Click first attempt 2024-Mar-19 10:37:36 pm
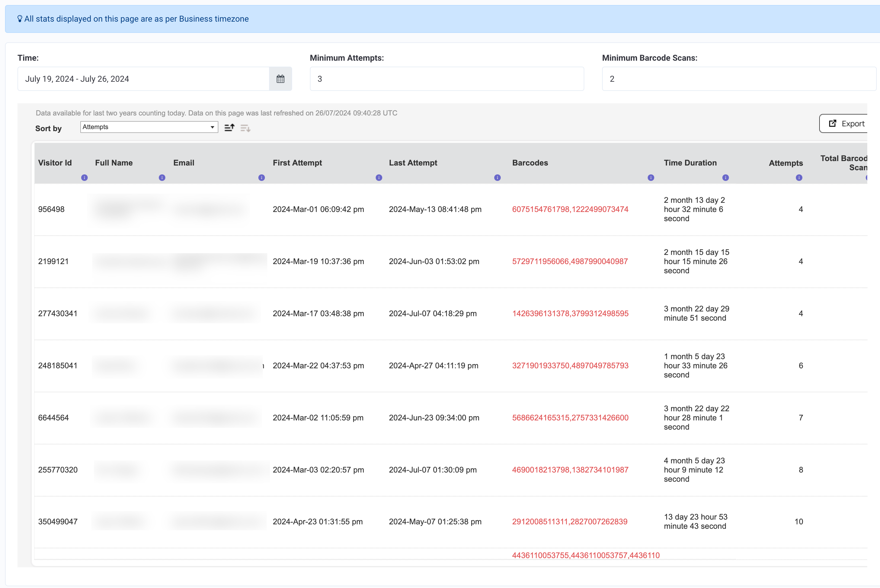This screenshot has width=880, height=588. tap(318, 261)
